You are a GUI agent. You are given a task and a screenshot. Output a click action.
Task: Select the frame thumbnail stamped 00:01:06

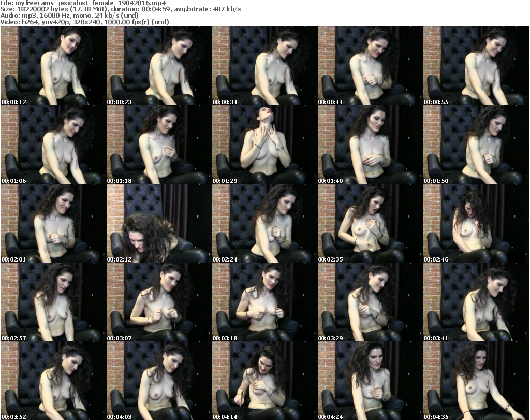(x=53, y=144)
